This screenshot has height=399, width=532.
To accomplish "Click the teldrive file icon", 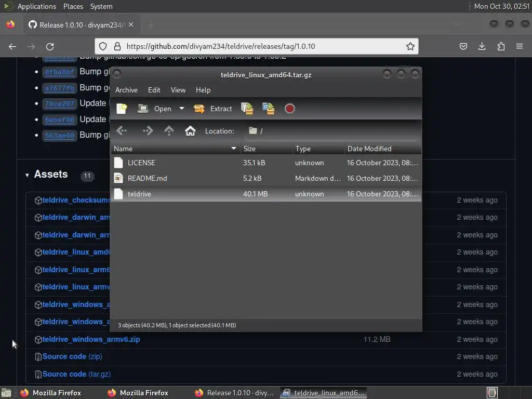I will tap(118, 194).
